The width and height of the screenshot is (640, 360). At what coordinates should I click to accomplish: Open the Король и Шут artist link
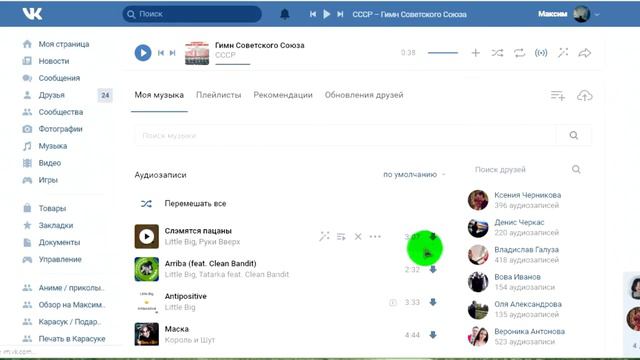[189, 340]
